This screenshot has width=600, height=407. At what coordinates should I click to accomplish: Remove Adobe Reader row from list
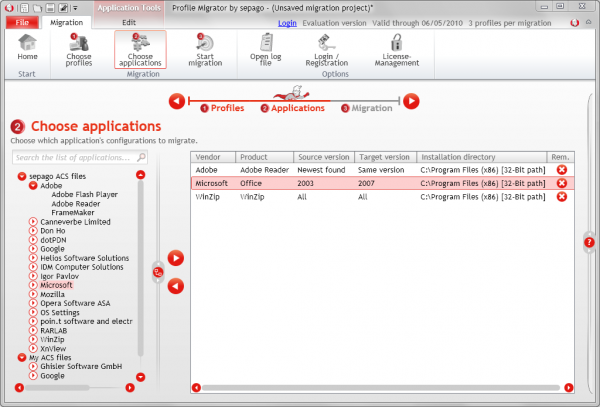point(562,169)
